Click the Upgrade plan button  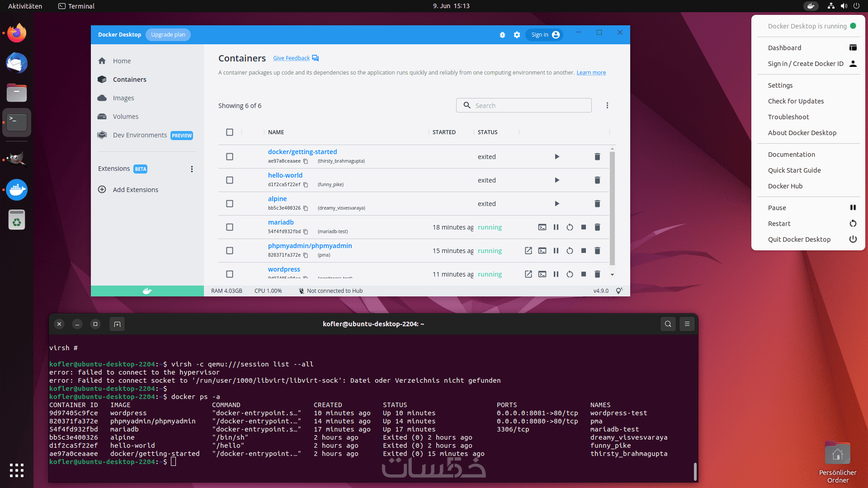168,35
